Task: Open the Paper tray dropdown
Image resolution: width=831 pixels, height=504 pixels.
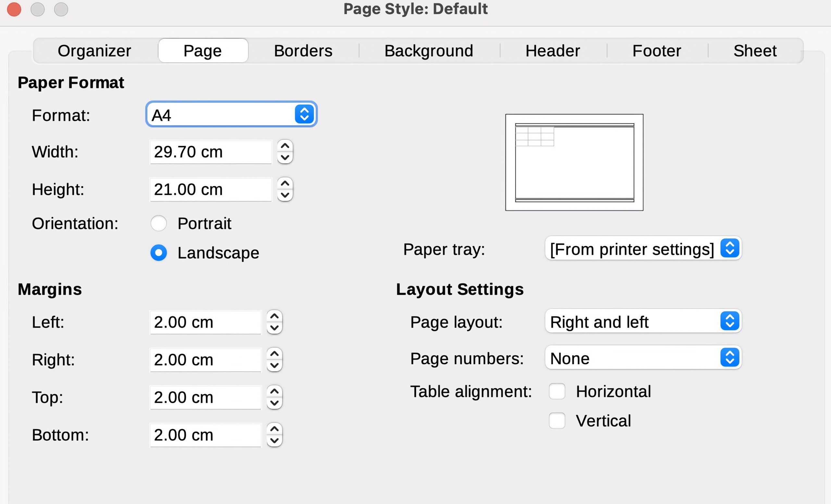Action: 643,248
